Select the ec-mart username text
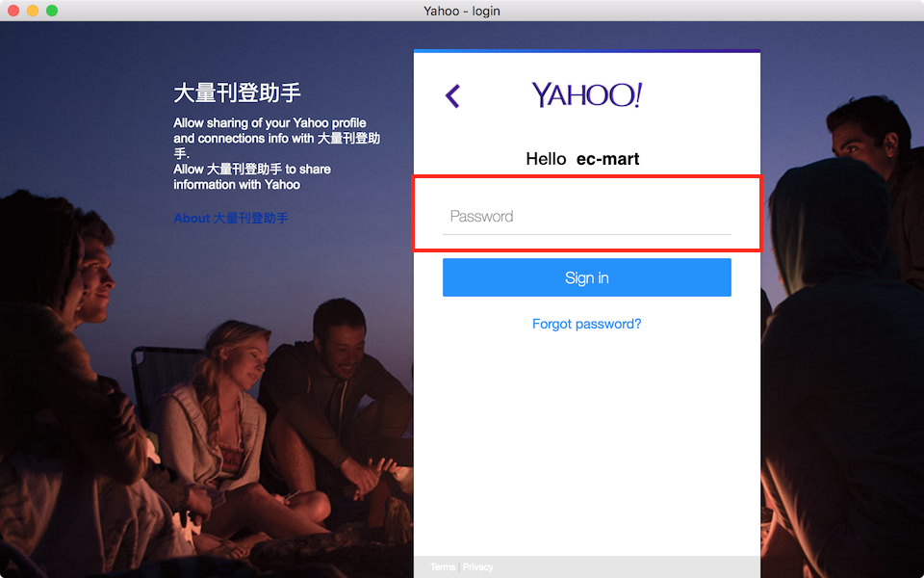 click(607, 159)
